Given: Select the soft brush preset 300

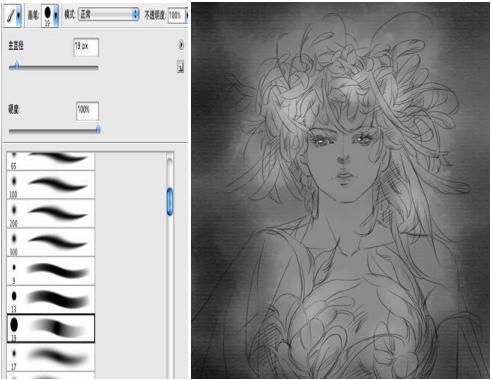Looking at the screenshot, I should click(51, 242).
